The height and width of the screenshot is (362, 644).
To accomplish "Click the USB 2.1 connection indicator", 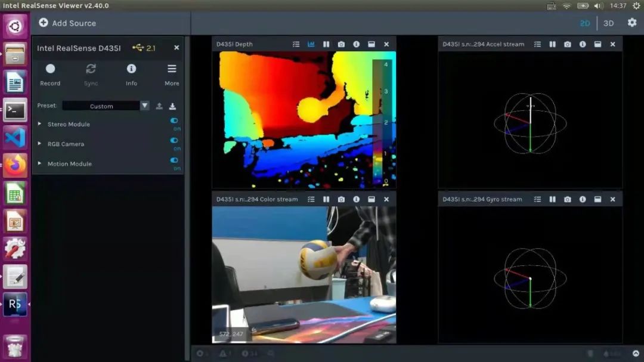I will pyautogui.click(x=144, y=48).
